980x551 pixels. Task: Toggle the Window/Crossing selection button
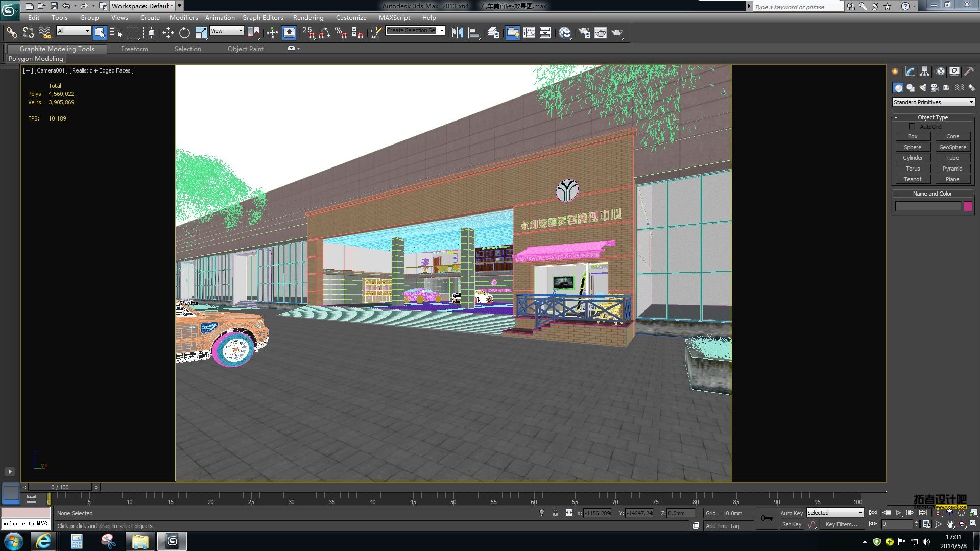[149, 33]
